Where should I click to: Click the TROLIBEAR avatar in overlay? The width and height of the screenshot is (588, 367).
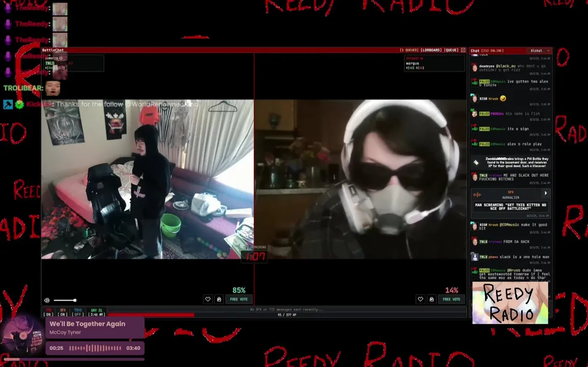pyautogui.click(x=52, y=89)
